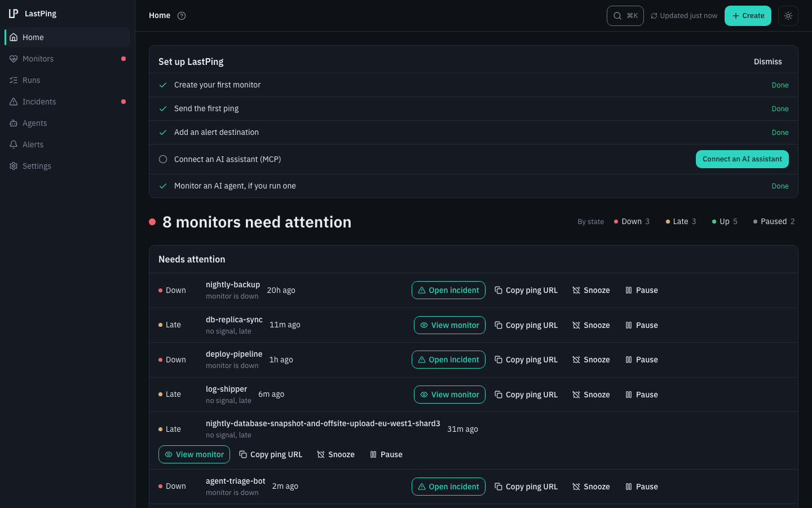The image size is (812, 508).
Task: Click the nightly-database-snapshot-and-offsite-upload-eu-west1-shard3 monitor name
Action: pos(323,423)
